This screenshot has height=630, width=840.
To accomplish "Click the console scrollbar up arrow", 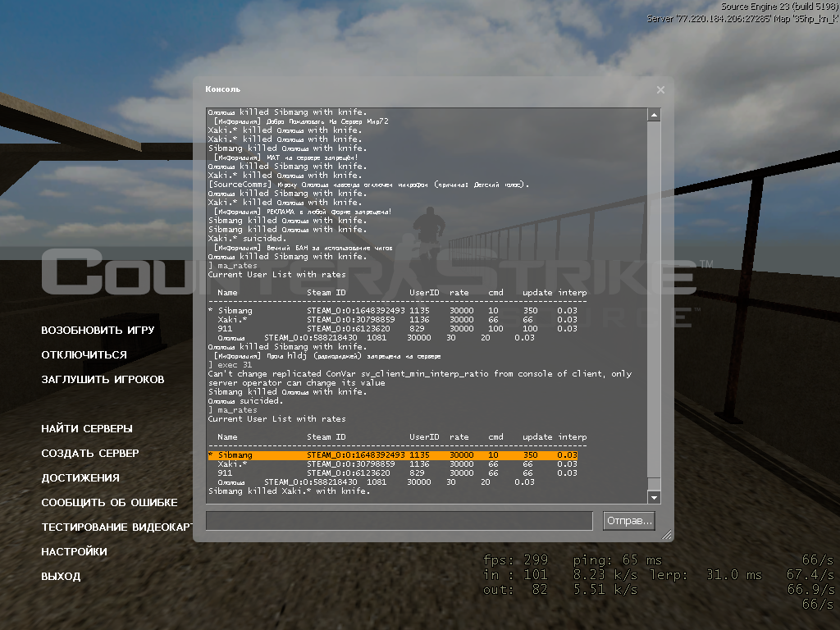I will [654, 115].
